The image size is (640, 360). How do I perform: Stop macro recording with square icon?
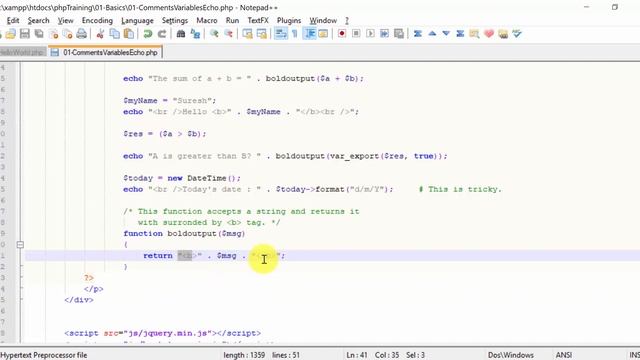click(x=356, y=34)
